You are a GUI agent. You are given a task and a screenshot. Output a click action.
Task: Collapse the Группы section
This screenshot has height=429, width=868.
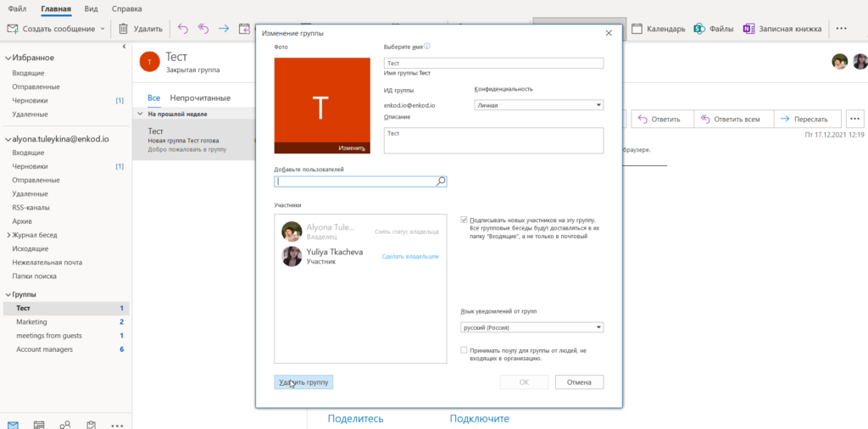(8, 295)
